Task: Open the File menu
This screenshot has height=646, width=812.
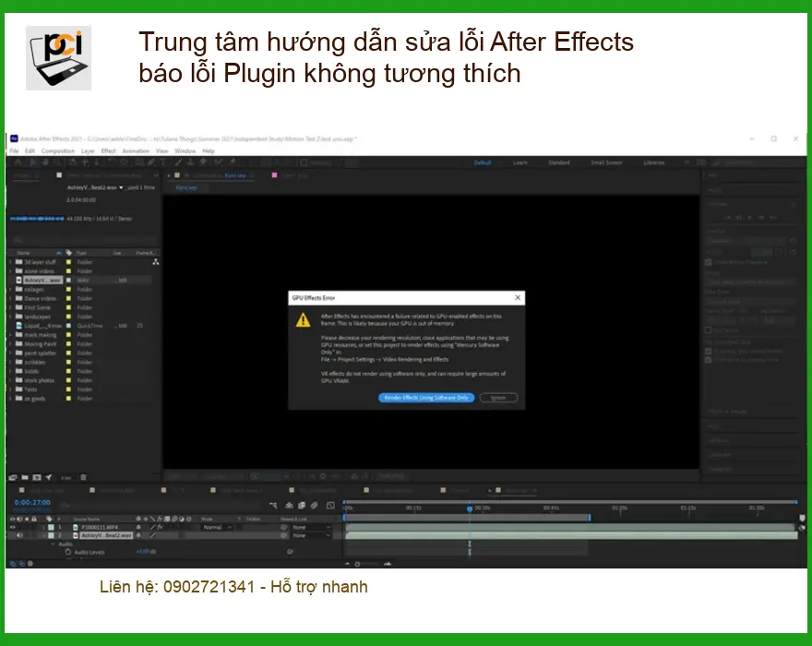Action: [x=14, y=150]
